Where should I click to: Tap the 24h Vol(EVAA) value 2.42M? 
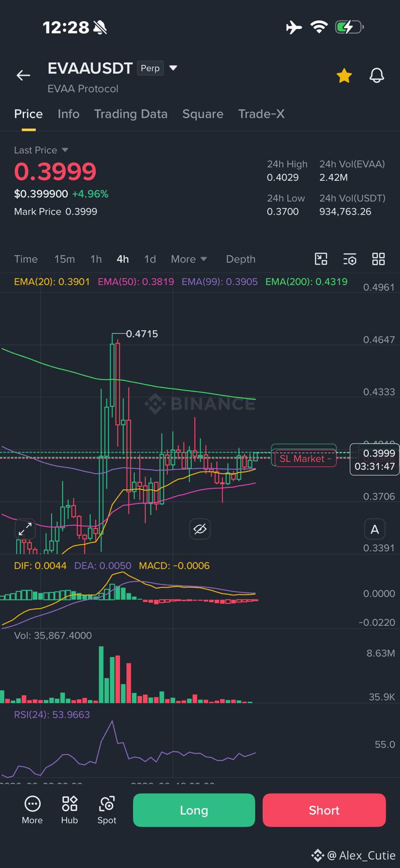pyautogui.click(x=333, y=177)
